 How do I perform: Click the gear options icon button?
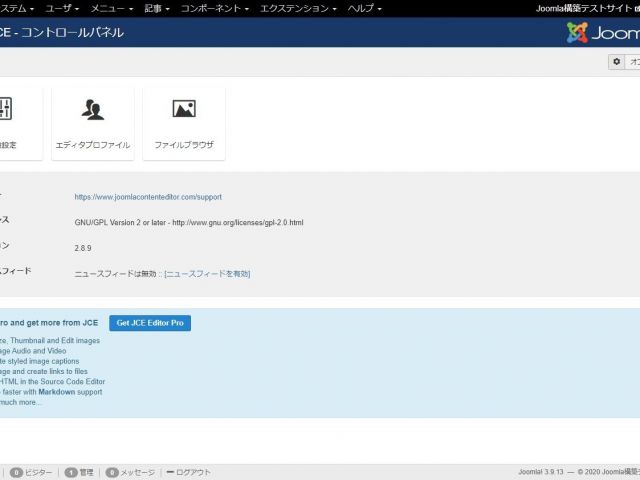[x=616, y=62]
